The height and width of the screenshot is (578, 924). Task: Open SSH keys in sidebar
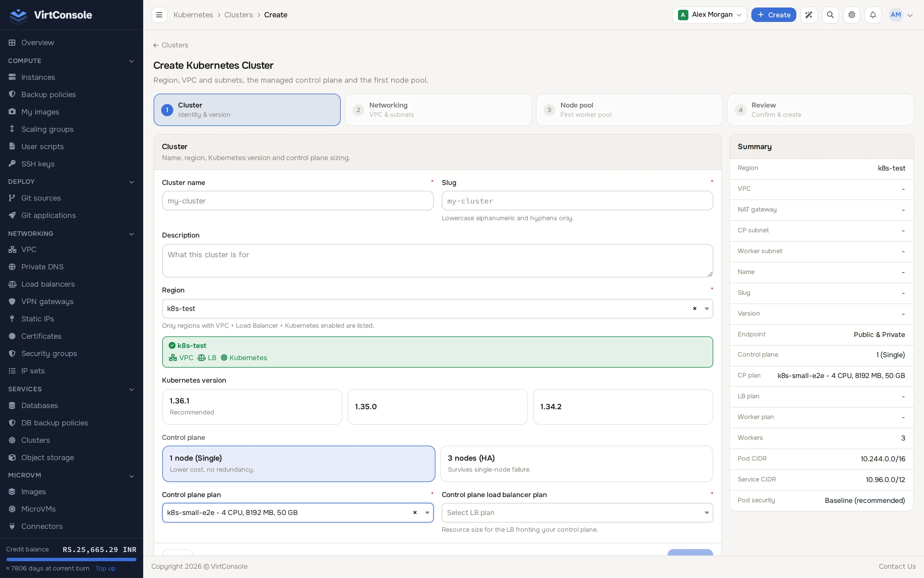click(x=71, y=164)
